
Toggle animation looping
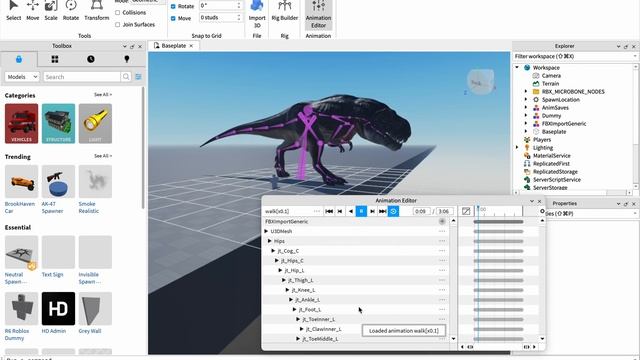[393, 211]
